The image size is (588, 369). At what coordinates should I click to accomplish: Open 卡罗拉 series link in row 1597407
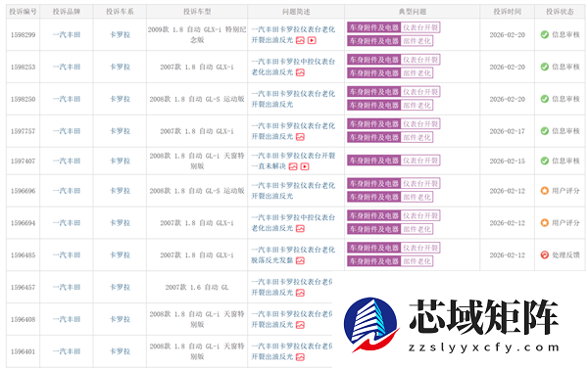pos(120,161)
